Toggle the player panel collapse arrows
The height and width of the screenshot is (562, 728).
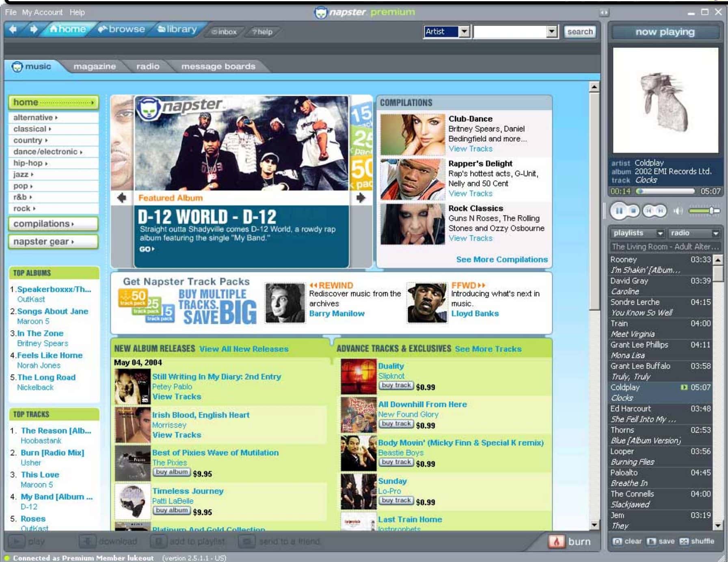[x=604, y=13]
